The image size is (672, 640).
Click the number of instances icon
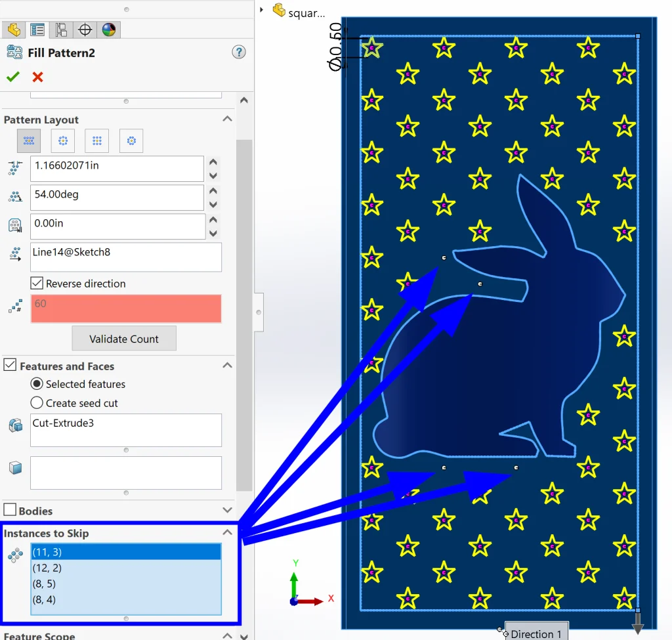15,307
